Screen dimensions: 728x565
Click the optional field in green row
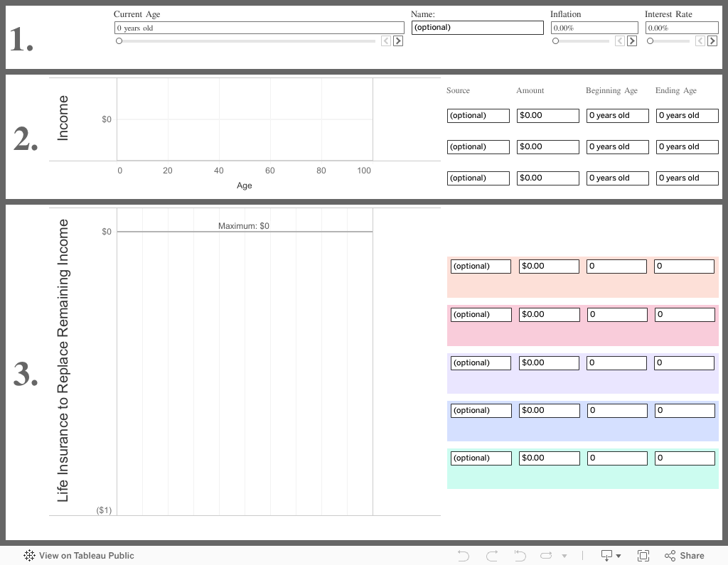481,458
